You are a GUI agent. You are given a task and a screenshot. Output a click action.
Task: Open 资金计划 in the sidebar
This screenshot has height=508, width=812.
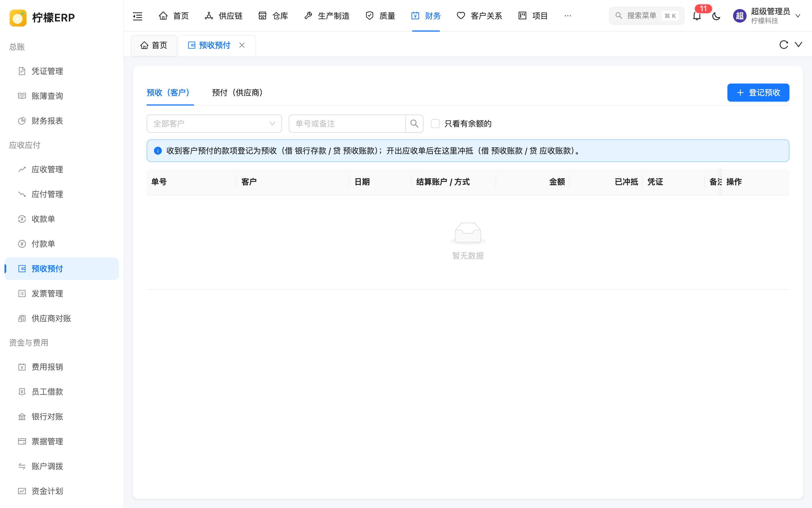[x=62, y=491]
